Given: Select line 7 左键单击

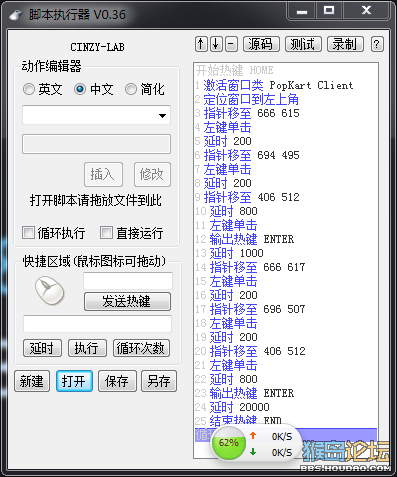Looking at the screenshot, I should pyautogui.click(x=286, y=169).
